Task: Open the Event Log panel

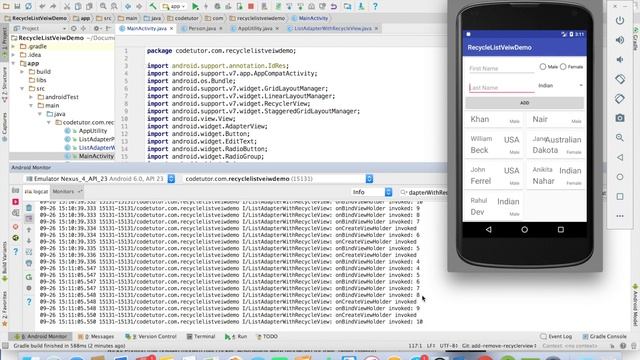Action: tap(556, 336)
